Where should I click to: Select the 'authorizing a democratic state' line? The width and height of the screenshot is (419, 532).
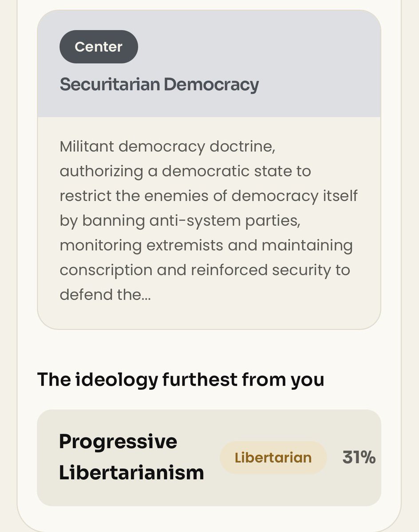click(x=186, y=172)
